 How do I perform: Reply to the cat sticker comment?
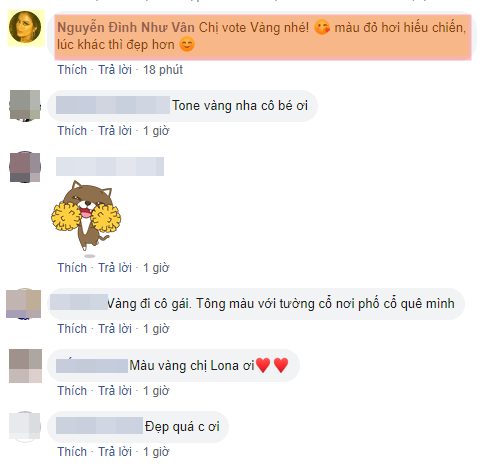click(115, 268)
